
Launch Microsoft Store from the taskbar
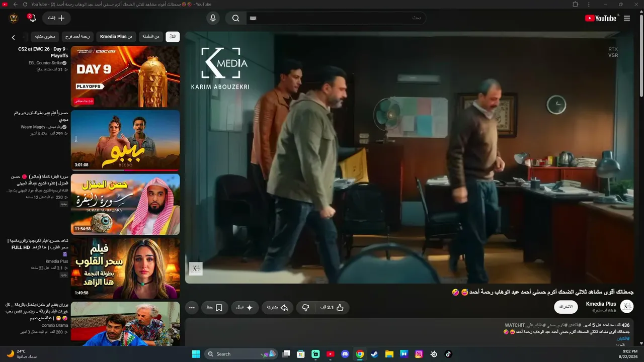pos(301,354)
